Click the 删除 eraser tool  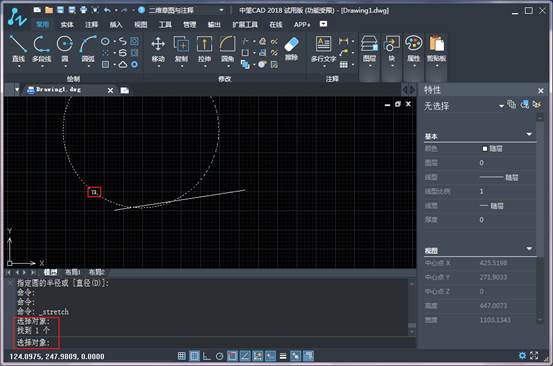point(291,49)
